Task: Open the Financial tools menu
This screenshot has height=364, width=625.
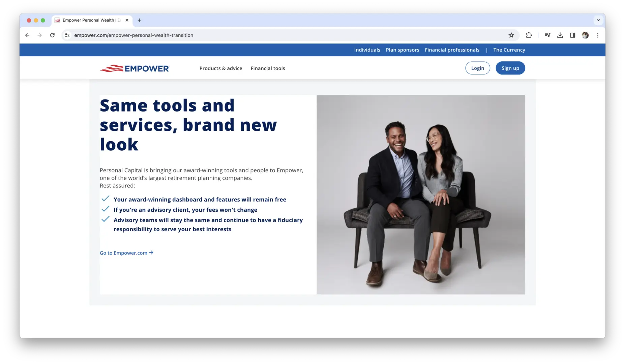Action: (x=268, y=68)
